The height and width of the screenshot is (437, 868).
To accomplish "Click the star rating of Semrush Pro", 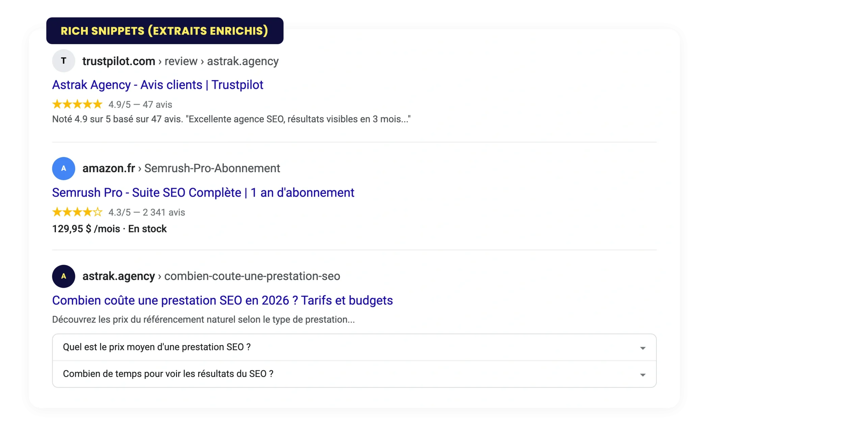I will [77, 212].
